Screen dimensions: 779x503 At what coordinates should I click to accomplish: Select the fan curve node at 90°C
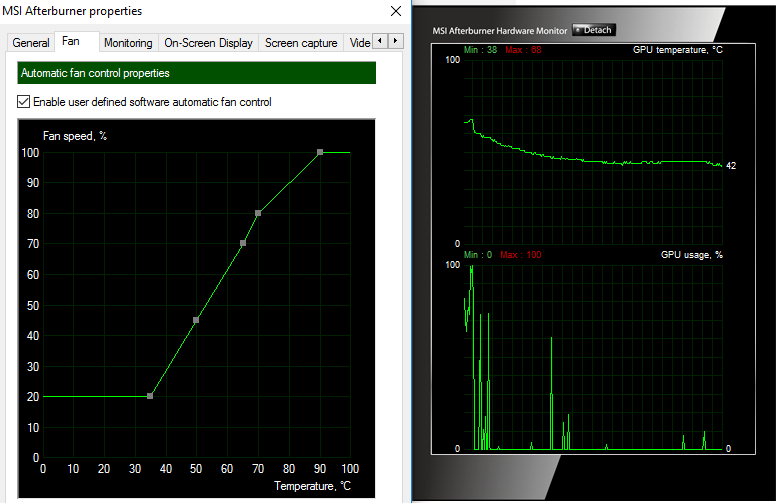pos(320,152)
